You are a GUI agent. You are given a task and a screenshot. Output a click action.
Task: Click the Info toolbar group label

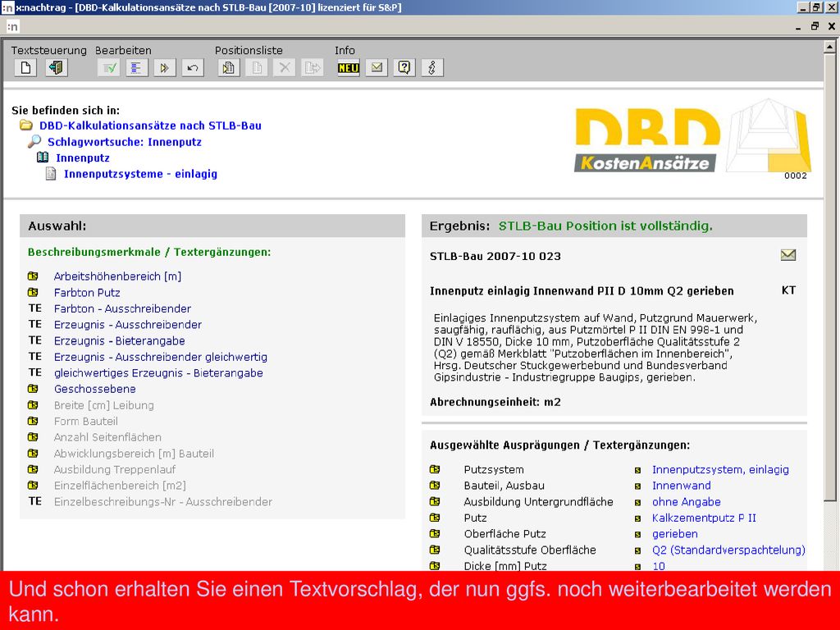pos(345,50)
